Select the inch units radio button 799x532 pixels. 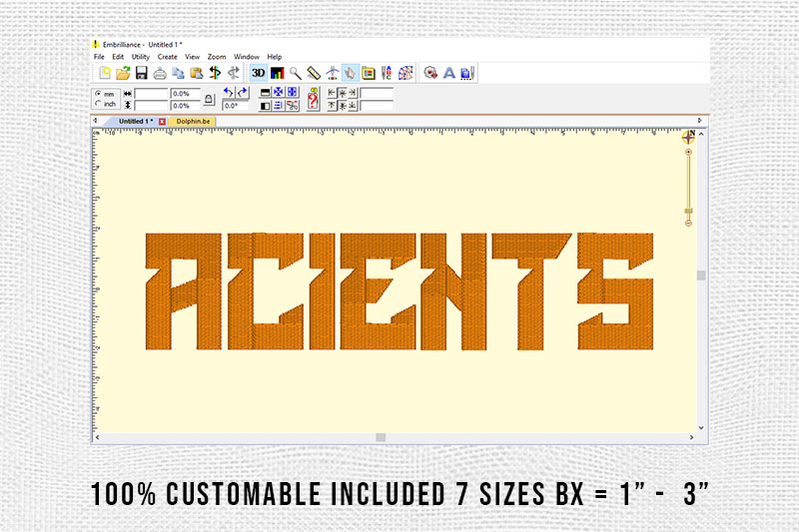tap(98, 104)
